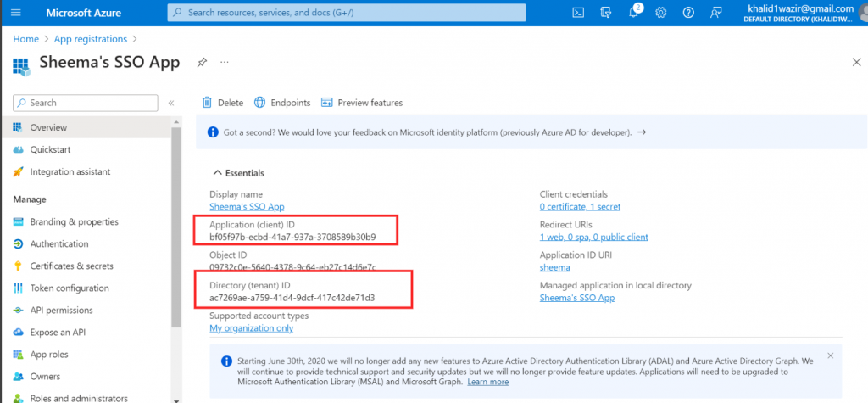Open portal settings gear
The height and width of the screenshot is (403, 868).
coord(660,12)
